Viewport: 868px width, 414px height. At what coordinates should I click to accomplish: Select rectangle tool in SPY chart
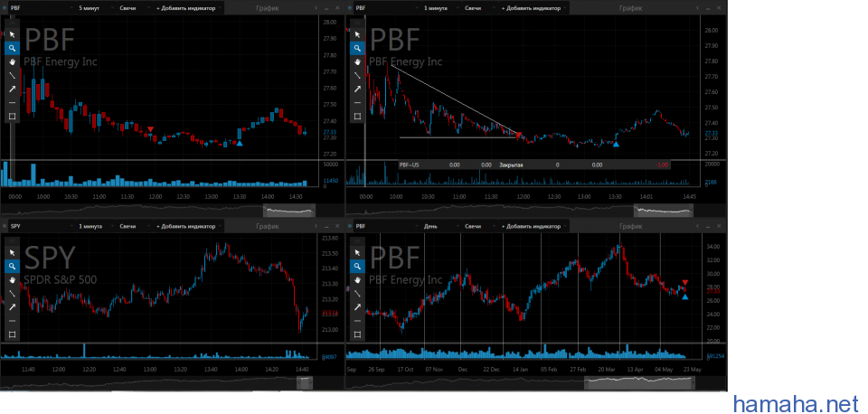12,334
